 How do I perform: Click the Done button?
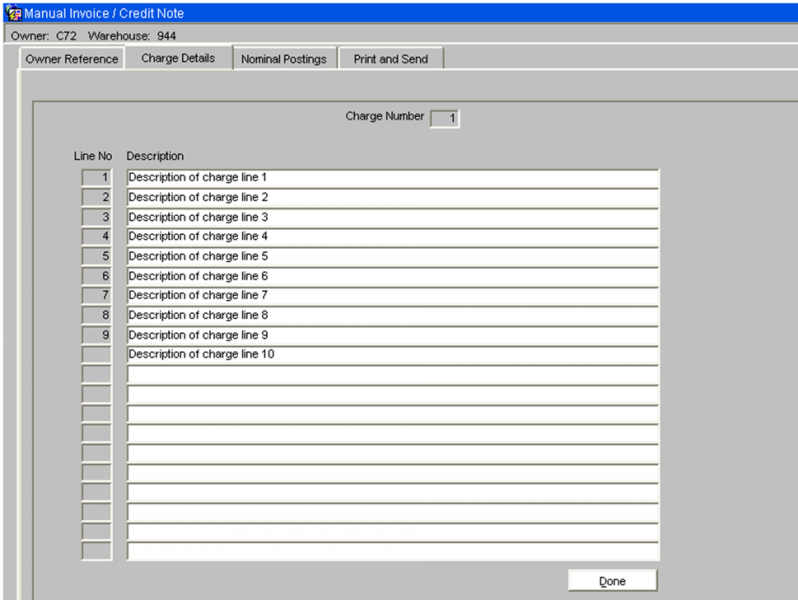613,581
